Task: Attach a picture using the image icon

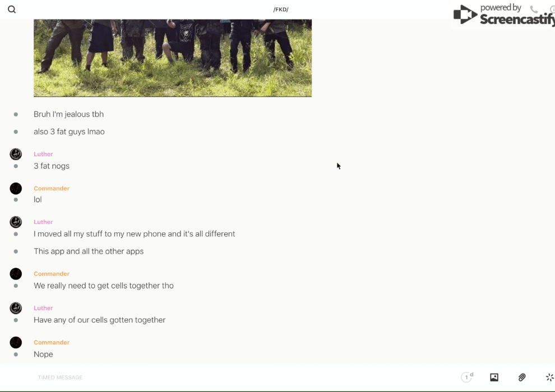Action: 494,377
